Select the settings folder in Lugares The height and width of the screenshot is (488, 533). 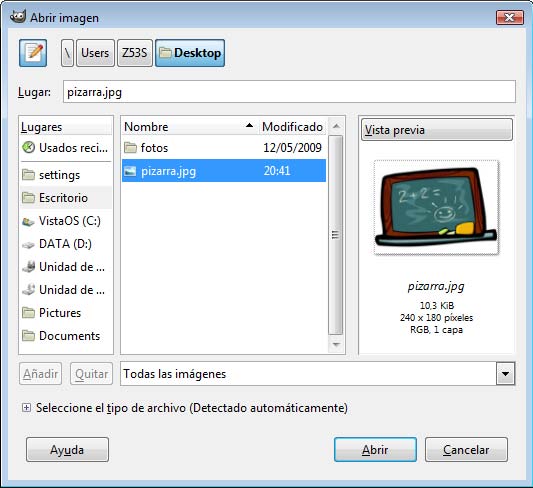[66, 175]
